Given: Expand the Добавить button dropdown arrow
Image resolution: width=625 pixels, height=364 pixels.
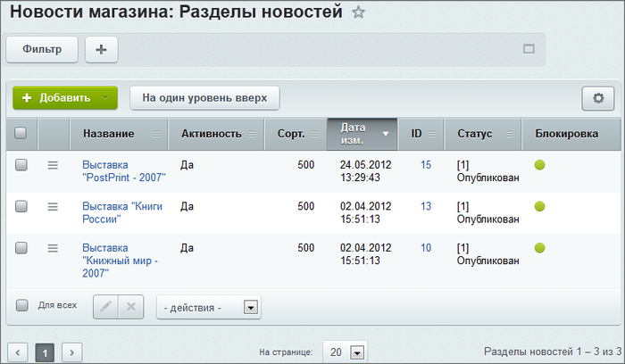Looking at the screenshot, I should pos(105,97).
